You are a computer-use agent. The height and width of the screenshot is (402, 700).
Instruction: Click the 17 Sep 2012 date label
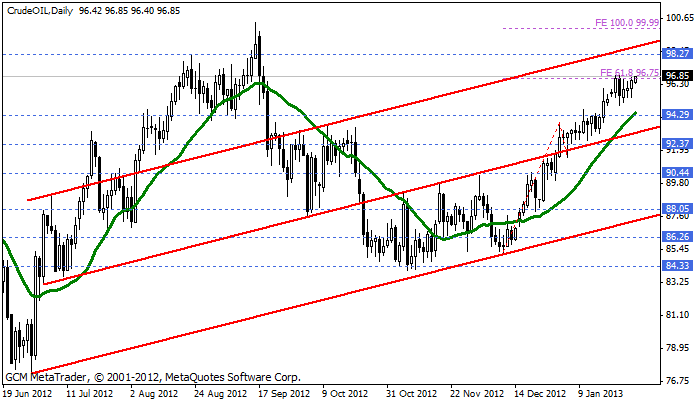click(x=286, y=394)
